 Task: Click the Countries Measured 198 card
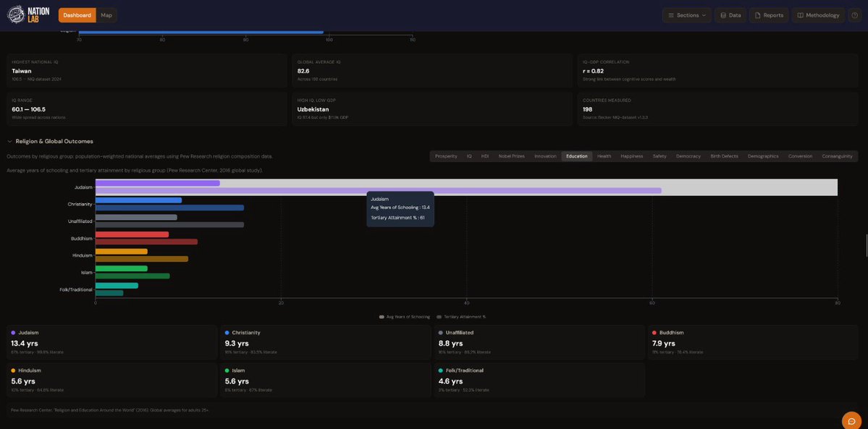coord(717,109)
